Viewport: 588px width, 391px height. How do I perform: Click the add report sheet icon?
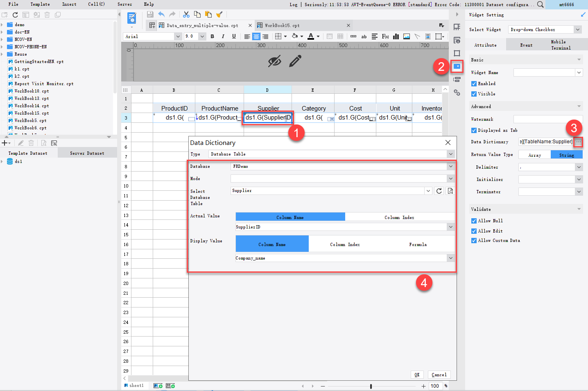click(158, 386)
